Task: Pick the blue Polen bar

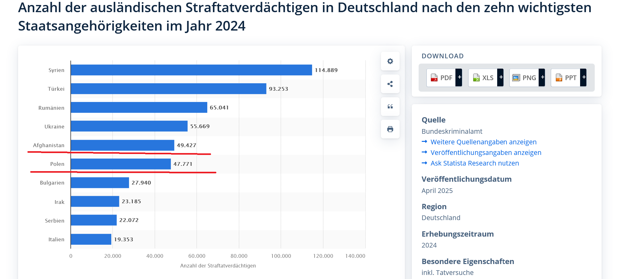Action: coord(121,164)
